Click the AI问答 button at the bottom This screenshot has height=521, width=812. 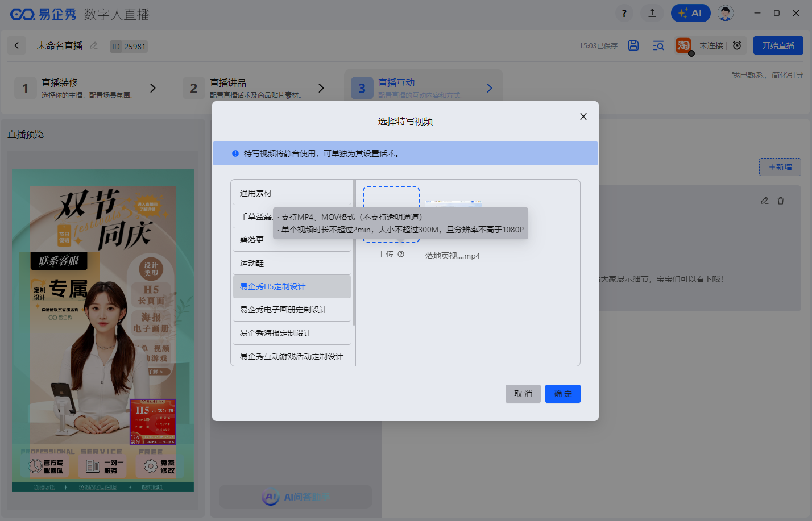point(296,497)
